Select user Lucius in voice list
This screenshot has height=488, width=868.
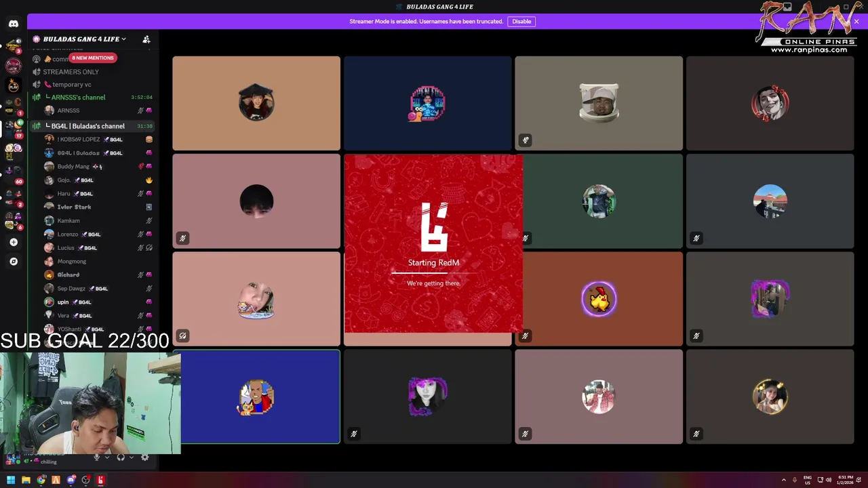coord(98,248)
